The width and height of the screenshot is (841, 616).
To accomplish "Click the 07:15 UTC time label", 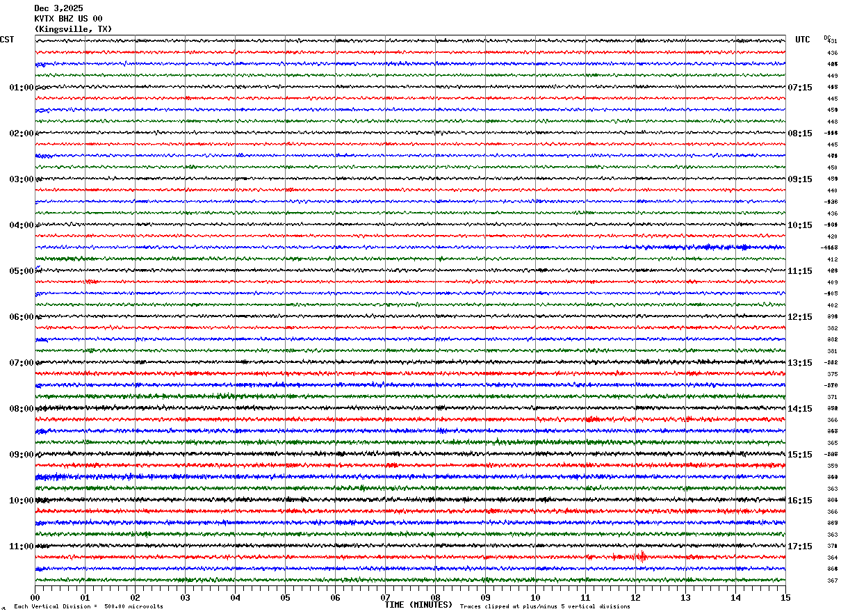I will point(799,88).
